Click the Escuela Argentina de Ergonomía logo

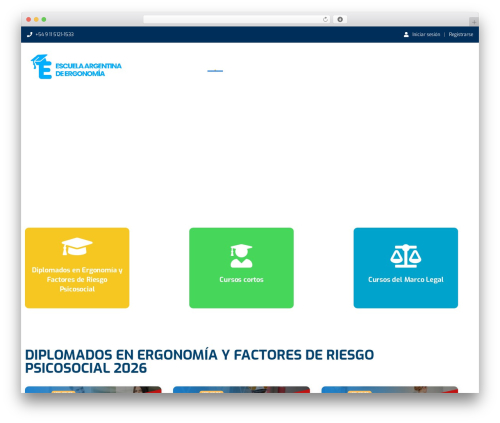76,67
